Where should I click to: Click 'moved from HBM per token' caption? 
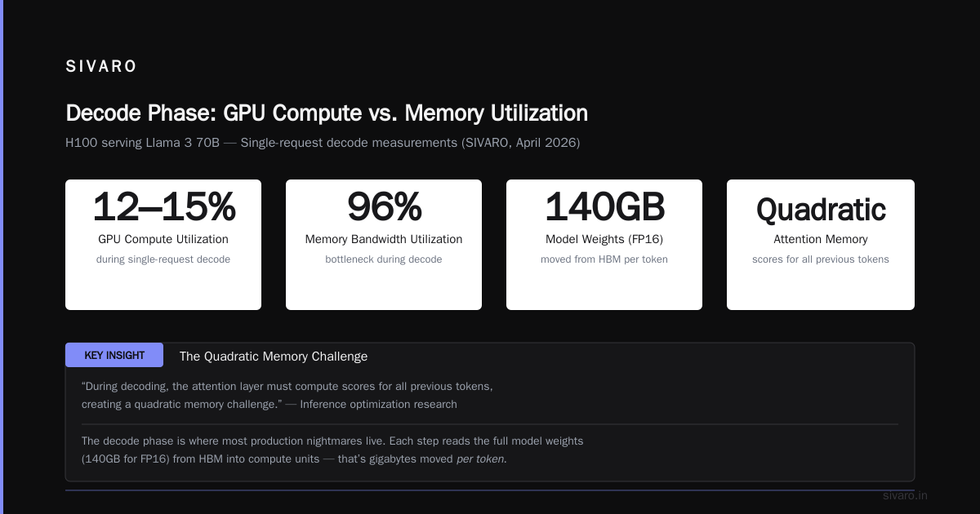[x=604, y=259]
